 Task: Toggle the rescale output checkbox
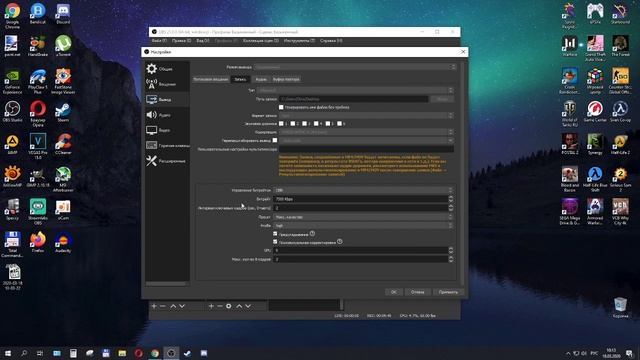pos(275,140)
